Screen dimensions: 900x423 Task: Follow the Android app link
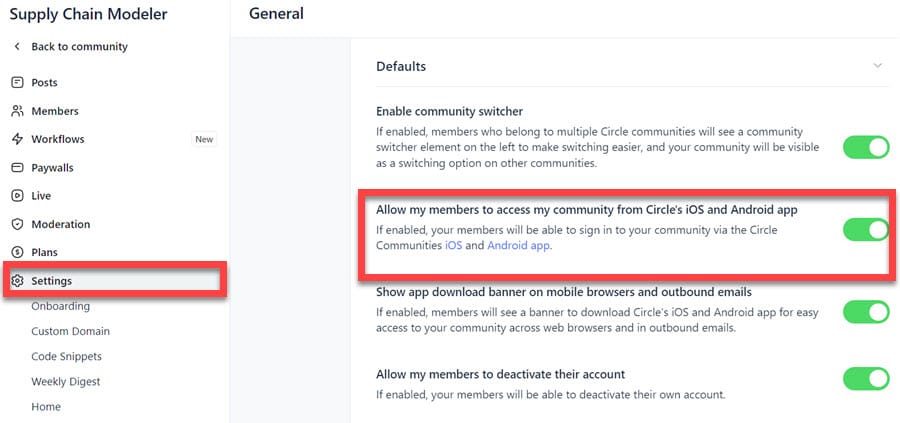point(518,245)
